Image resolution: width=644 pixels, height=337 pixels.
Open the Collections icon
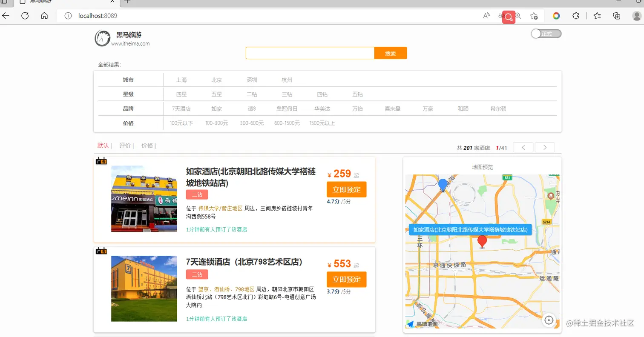tap(616, 16)
